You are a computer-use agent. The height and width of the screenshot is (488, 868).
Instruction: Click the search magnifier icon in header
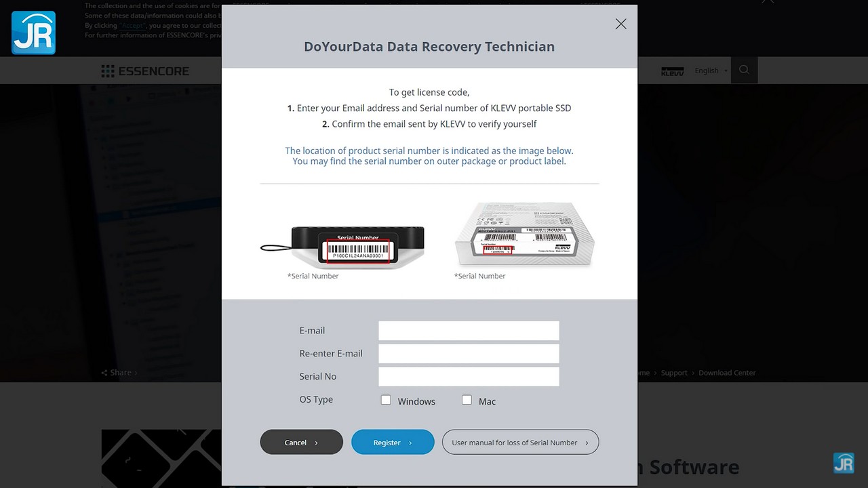point(744,70)
